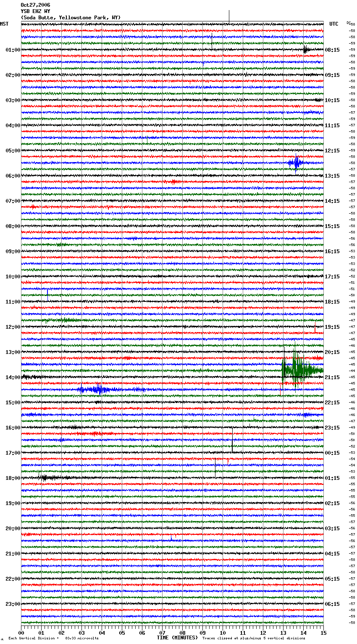357x644 pixels.
Task: Click the 08:15 UTC time label
Action: click(x=332, y=50)
